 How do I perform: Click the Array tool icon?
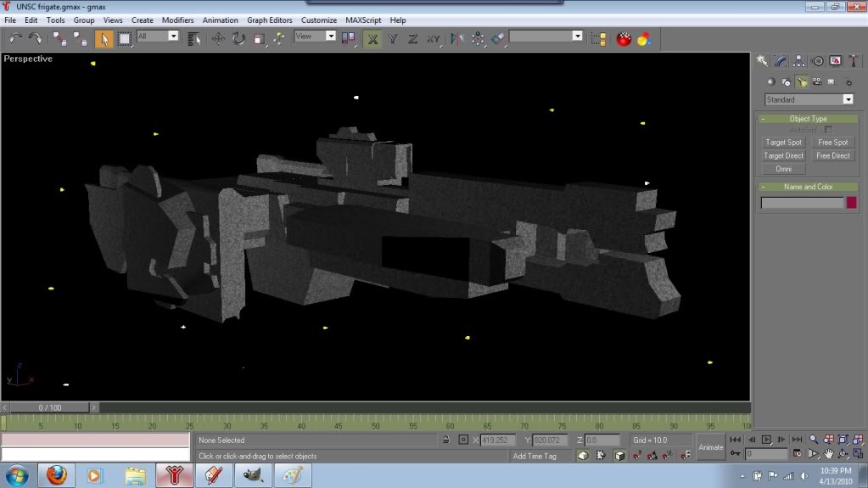(478, 39)
